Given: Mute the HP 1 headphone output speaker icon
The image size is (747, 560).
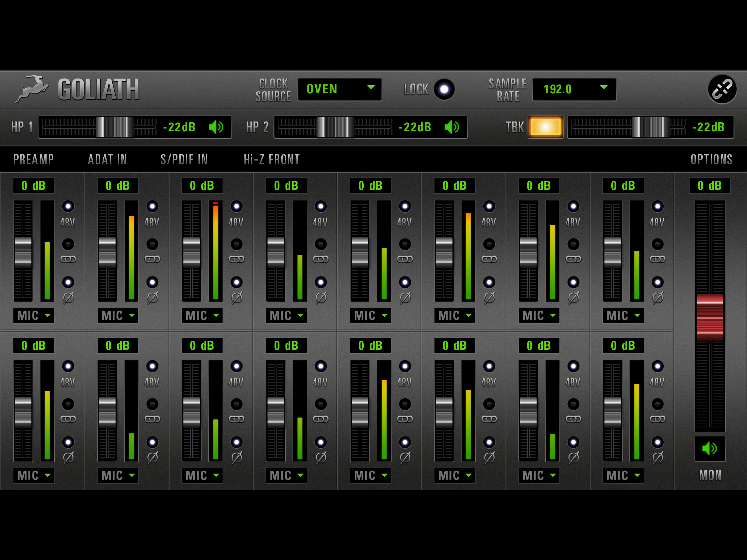Looking at the screenshot, I should tap(216, 127).
